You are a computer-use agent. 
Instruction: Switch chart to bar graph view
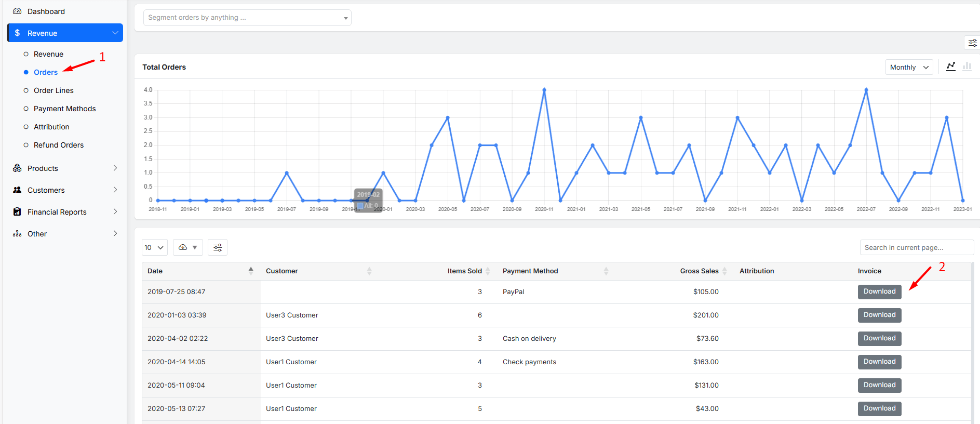point(966,67)
